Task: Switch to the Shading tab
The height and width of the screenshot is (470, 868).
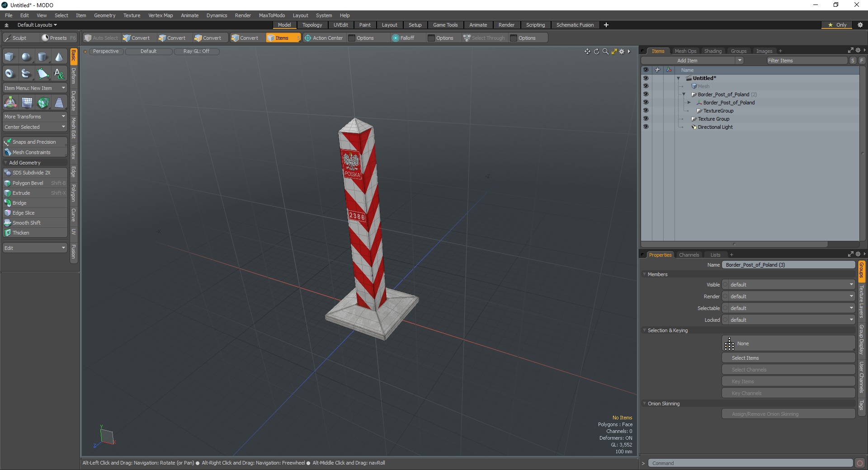Action: point(713,51)
